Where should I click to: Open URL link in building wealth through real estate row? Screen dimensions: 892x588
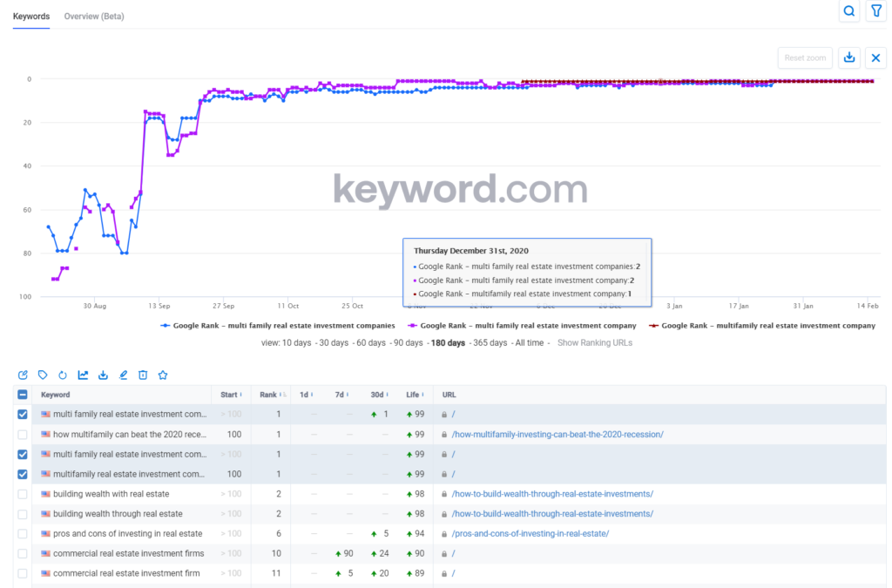[552, 514]
